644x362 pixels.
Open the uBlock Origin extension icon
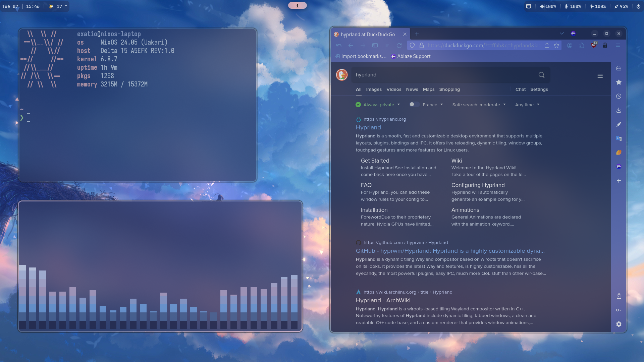[594, 45]
